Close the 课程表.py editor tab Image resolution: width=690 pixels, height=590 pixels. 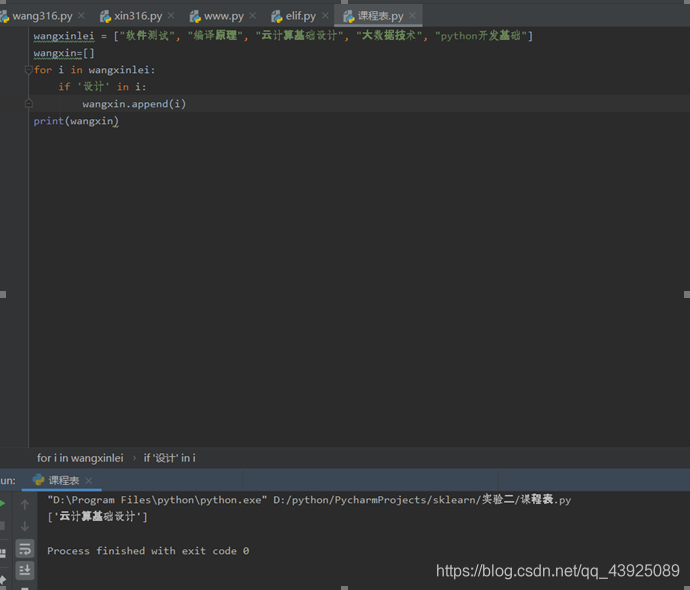[x=412, y=16]
